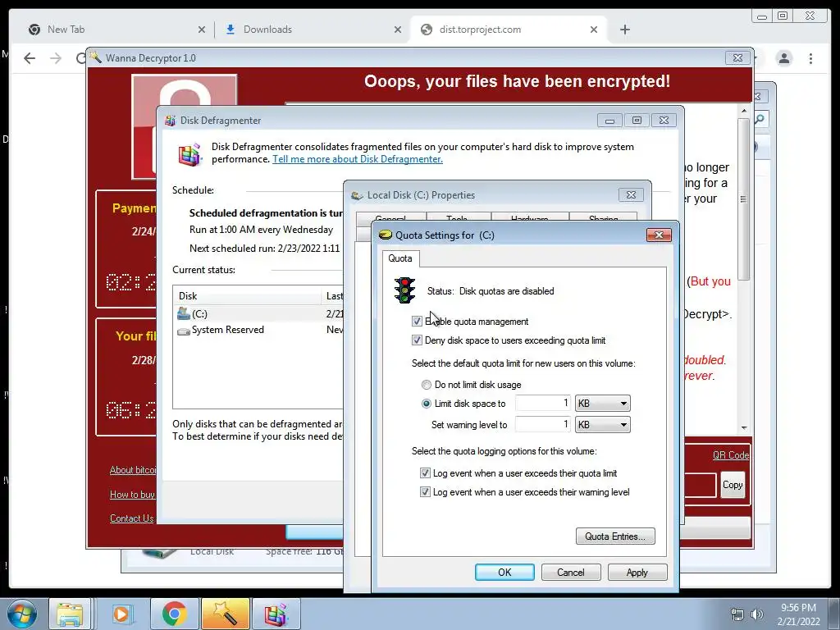Close the dist.torproject.com tab
The image size is (840, 630).
point(594,30)
